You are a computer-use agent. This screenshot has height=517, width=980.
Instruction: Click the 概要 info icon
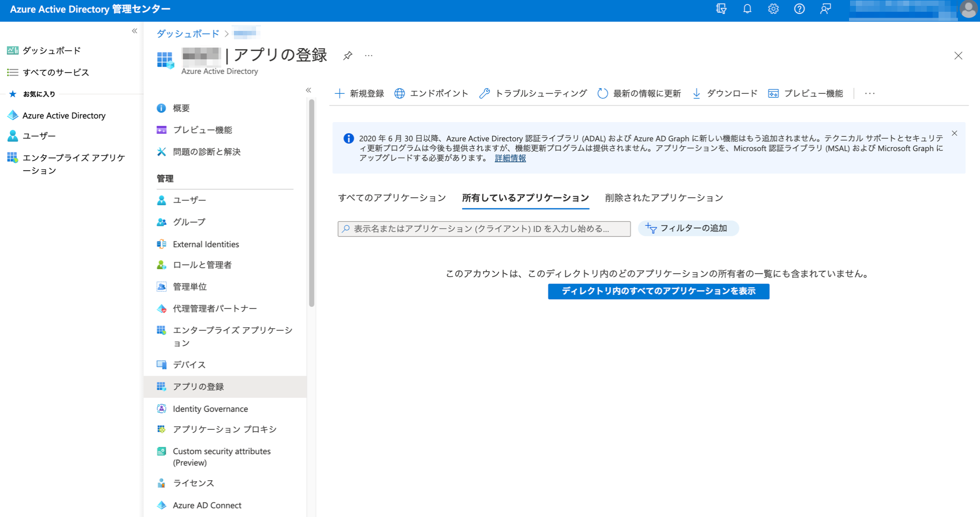pyautogui.click(x=161, y=108)
